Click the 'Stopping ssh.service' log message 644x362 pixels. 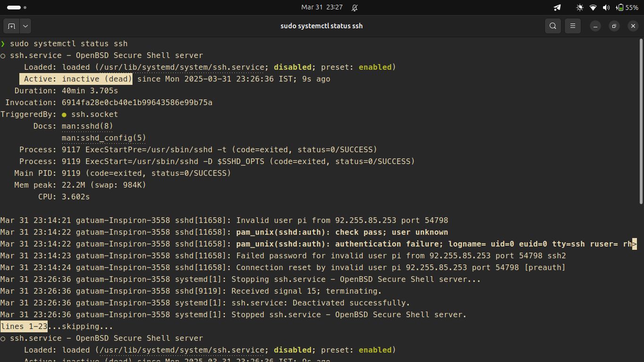point(356,280)
